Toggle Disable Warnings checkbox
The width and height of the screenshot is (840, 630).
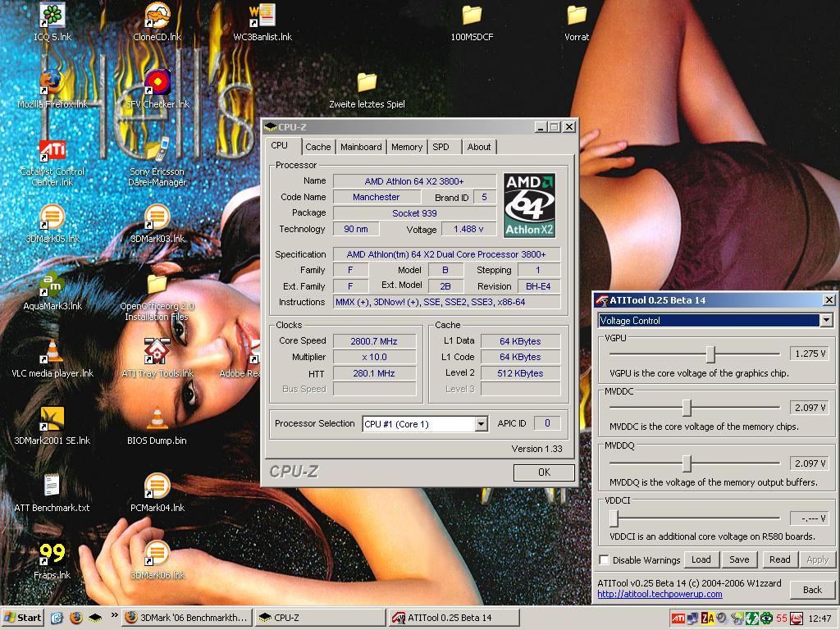(605, 559)
